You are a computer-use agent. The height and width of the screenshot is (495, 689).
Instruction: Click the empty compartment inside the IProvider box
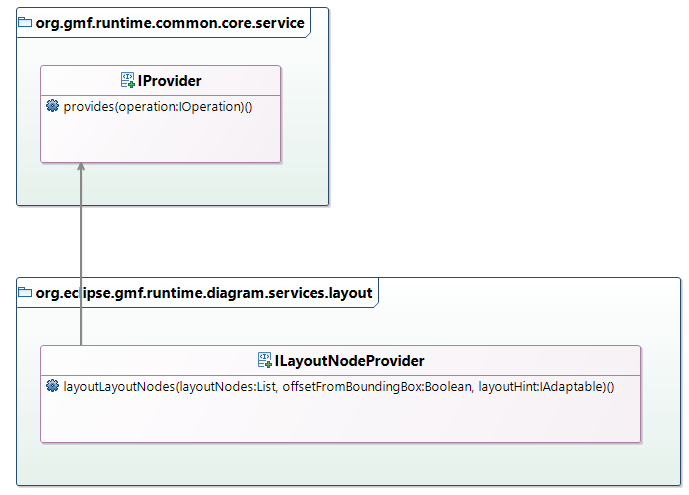point(160,138)
